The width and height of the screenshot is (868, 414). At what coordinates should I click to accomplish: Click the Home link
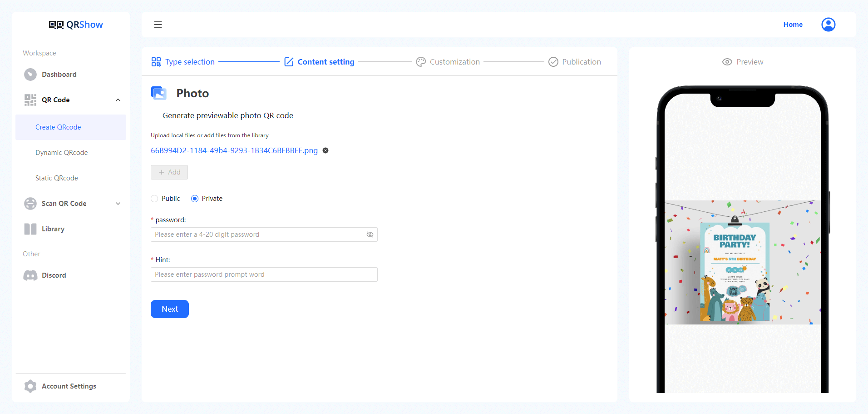coord(793,25)
